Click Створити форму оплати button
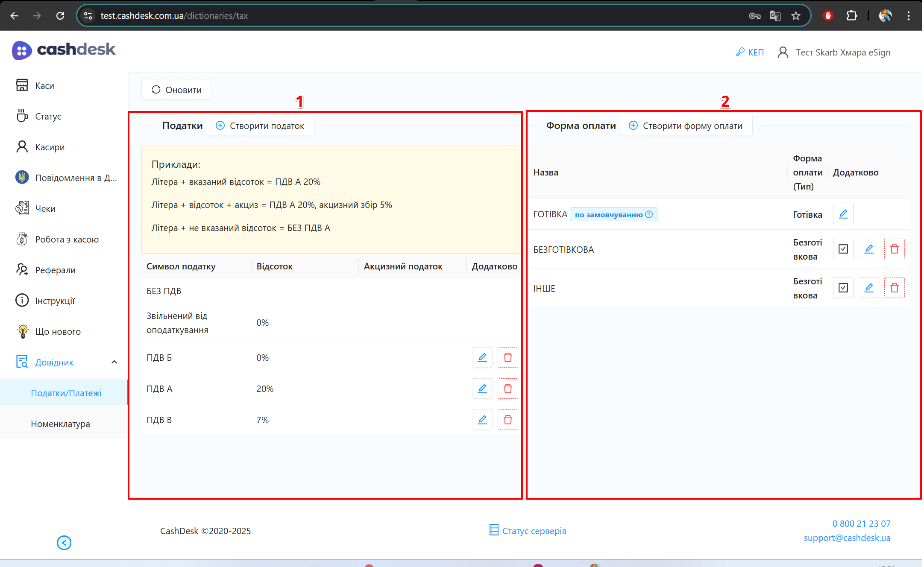This screenshot has width=924, height=567. tap(686, 126)
